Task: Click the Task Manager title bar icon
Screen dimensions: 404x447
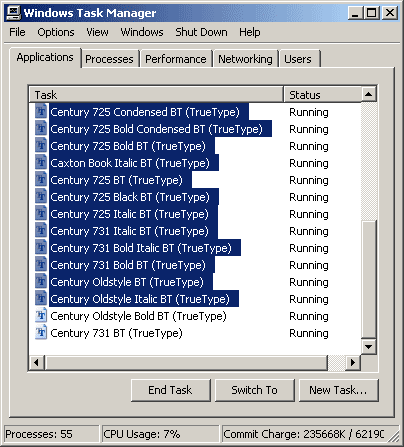Action: pos(14,13)
